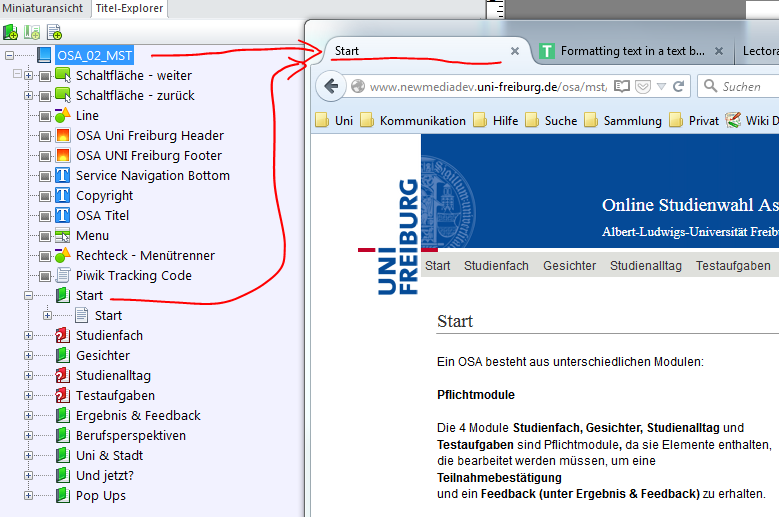Toggle the checkbox beside OSA UNI Freiburg Footer
This screenshot has width=779, height=517.
point(45,156)
